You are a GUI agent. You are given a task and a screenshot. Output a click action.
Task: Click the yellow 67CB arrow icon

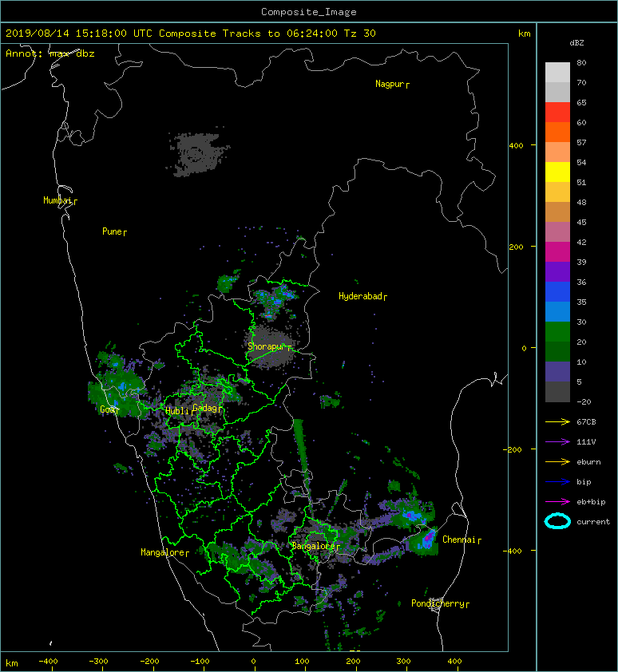tap(557, 422)
